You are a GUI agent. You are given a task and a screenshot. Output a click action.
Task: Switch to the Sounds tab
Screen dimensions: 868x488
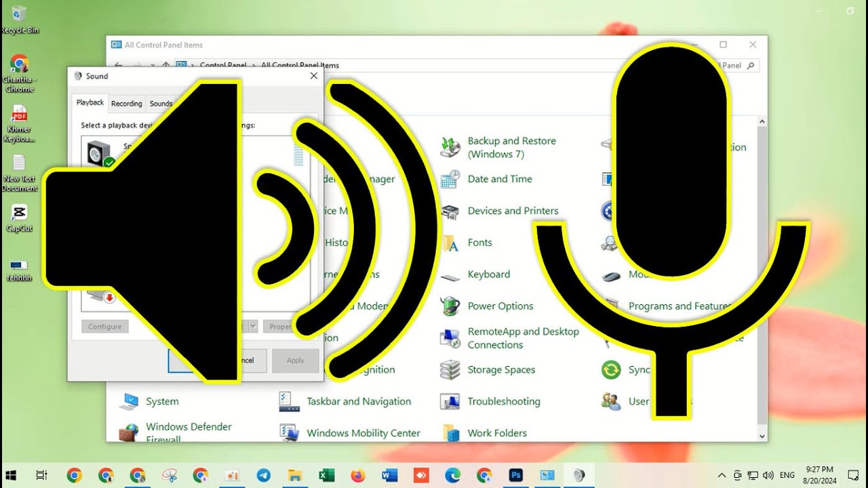coord(161,104)
